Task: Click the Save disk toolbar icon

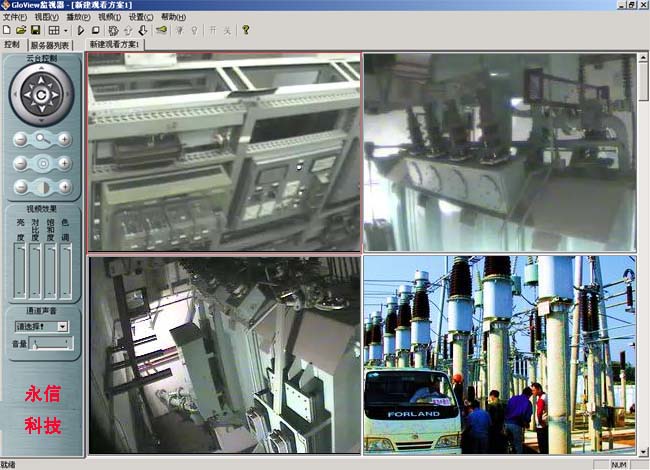Action: click(35, 31)
